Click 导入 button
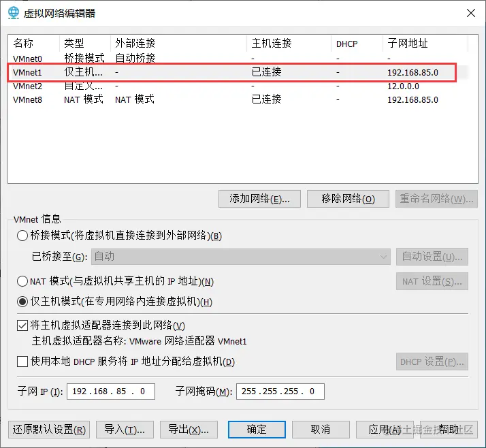Screen dimensions: 486x448 click(125, 430)
